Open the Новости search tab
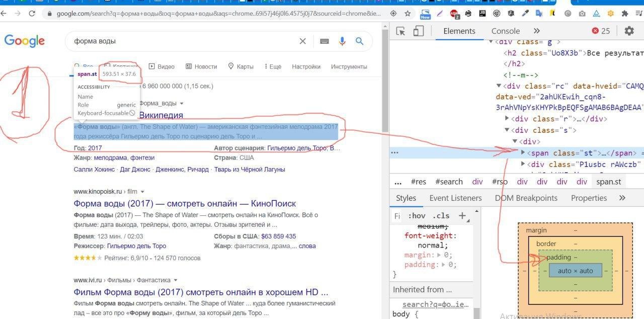 tap(201, 66)
